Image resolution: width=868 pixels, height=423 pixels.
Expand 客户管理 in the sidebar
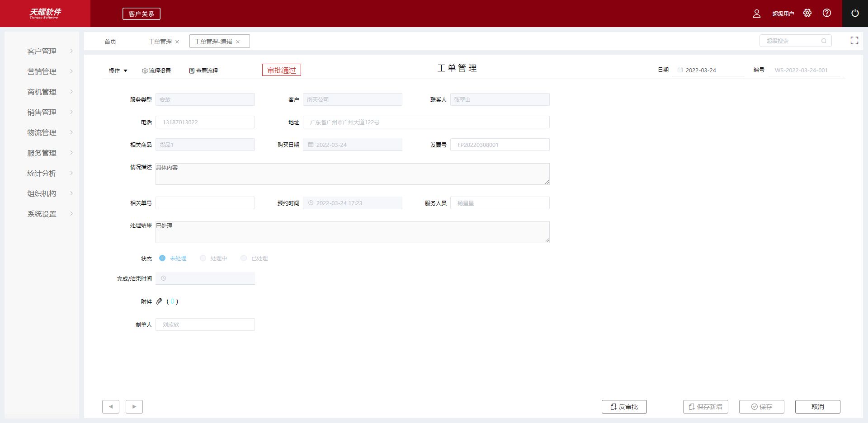point(42,51)
